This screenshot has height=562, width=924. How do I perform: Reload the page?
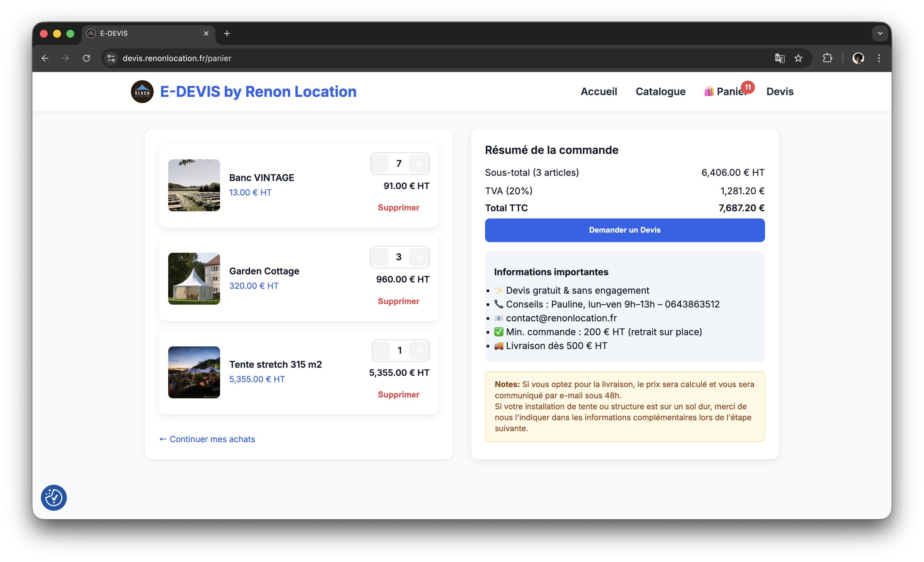87,58
